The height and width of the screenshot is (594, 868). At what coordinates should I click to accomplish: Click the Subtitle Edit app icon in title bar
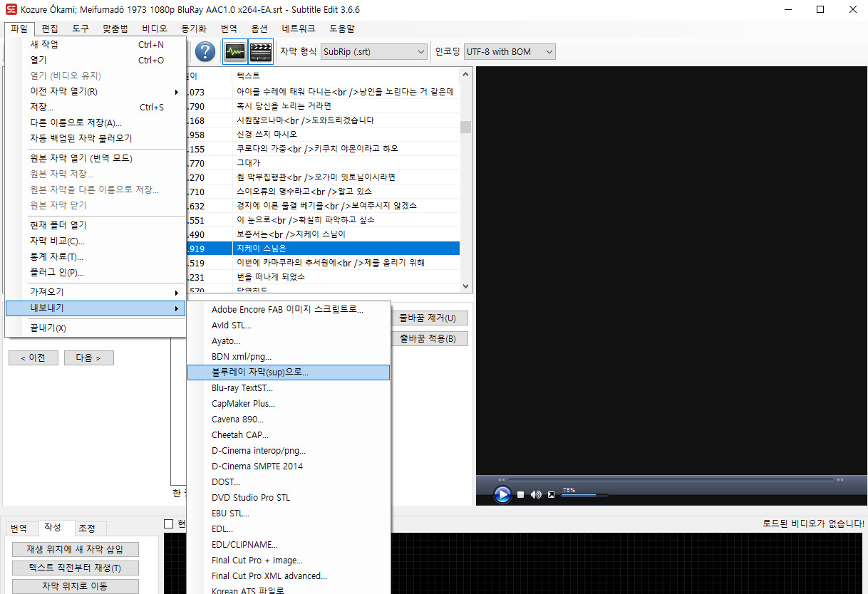[11, 9]
